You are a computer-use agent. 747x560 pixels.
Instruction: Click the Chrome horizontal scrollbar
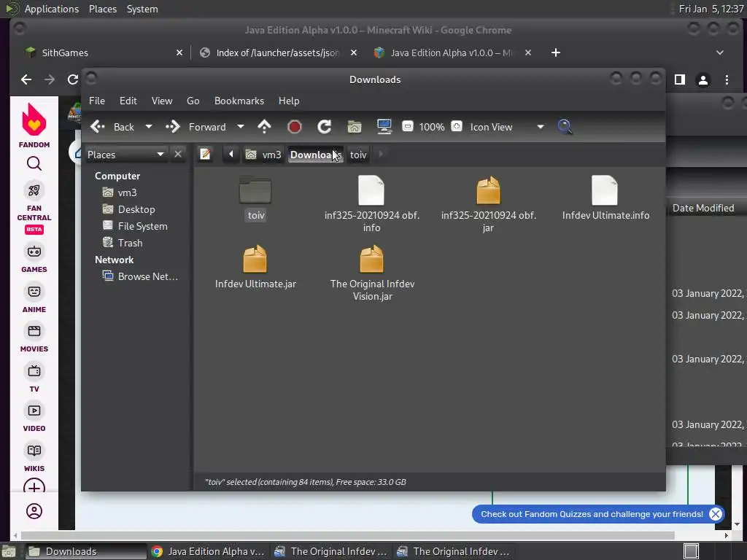tap(348, 535)
